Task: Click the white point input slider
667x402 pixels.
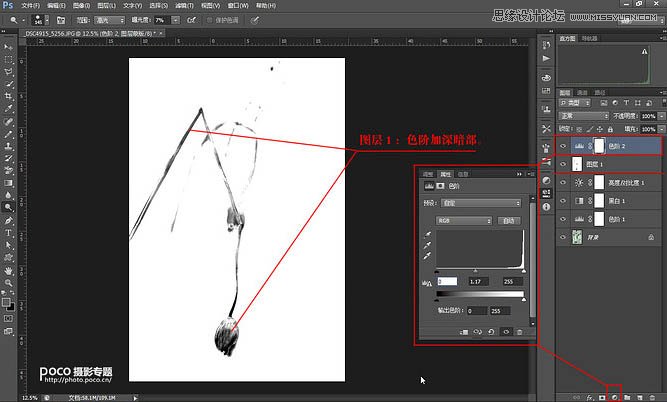Action: pyautogui.click(x=521, y=270)
